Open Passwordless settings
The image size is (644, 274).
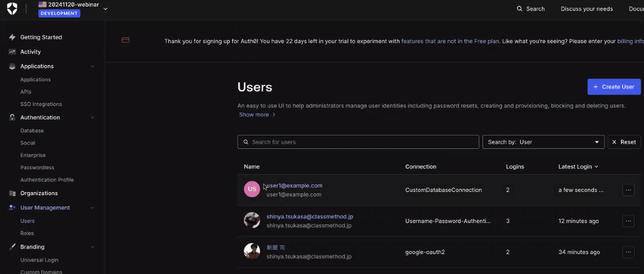pyautogui.click(x=38, y=167)
